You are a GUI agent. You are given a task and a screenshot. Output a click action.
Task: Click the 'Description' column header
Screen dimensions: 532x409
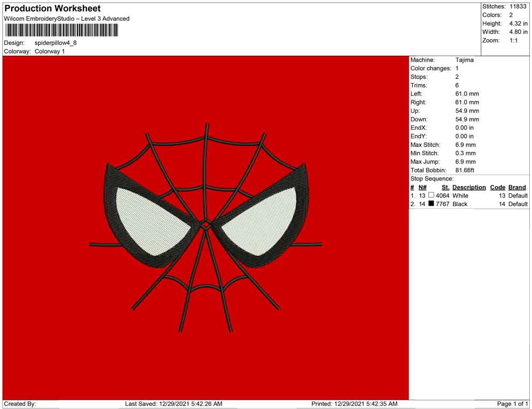point(469,187)
